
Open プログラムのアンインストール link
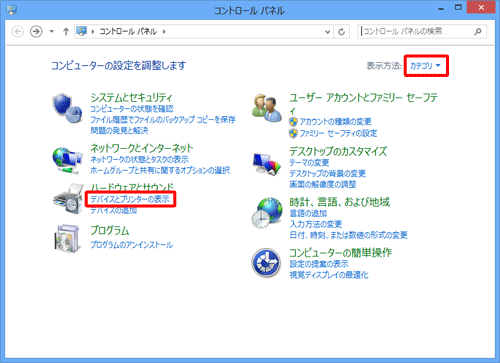point(132,245)
